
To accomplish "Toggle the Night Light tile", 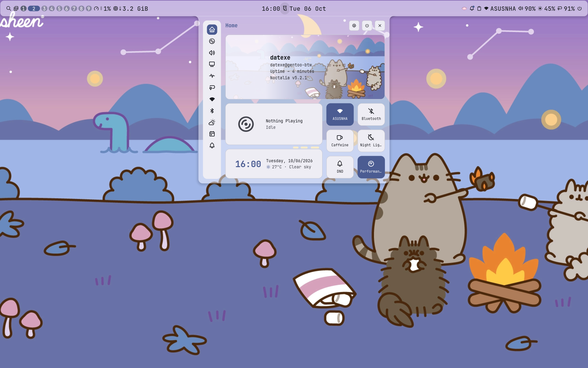I will tap(371, 141).
